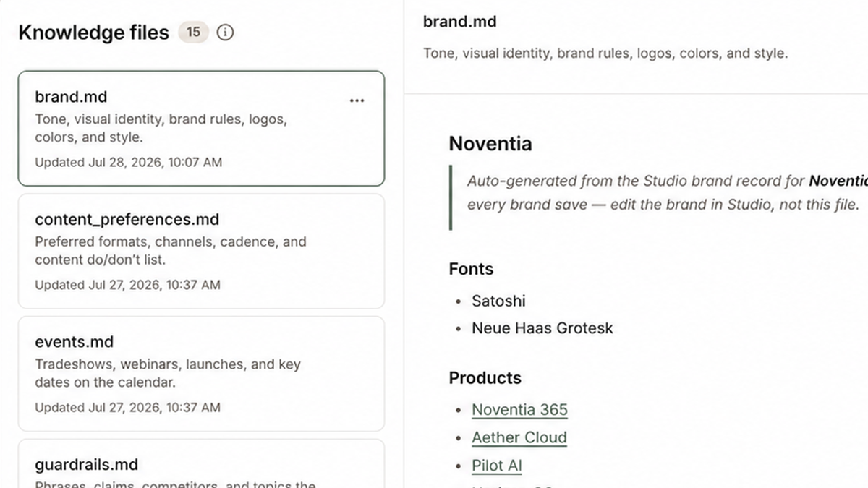
Task: Click the Neue Haas Grotesk font entry
Action: click(542, 328)
